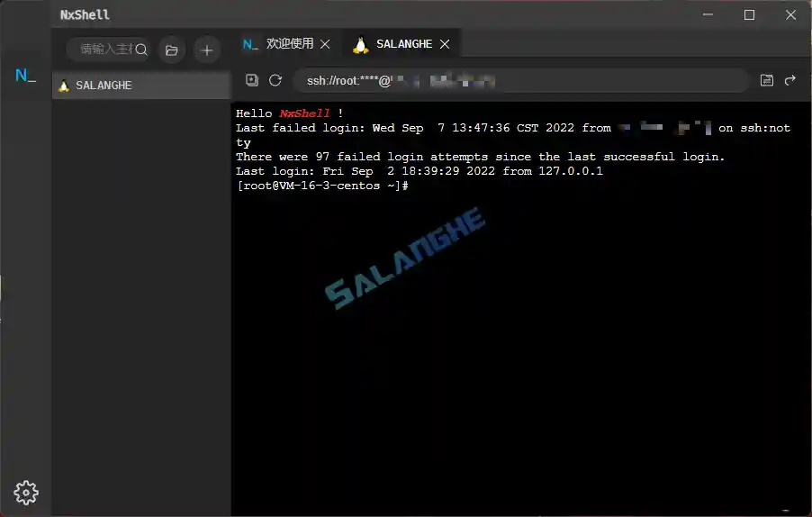Select the SALANGHE terminal tab
812x517 pixels.
pos(401,43)
